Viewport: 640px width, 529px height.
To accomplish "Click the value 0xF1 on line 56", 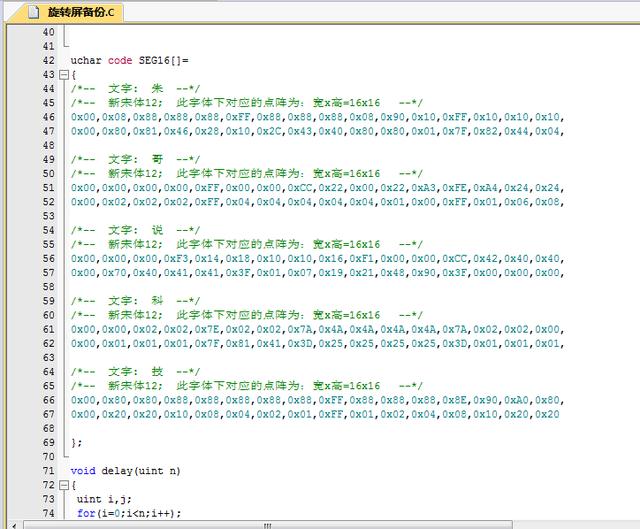I will point(361,258).
